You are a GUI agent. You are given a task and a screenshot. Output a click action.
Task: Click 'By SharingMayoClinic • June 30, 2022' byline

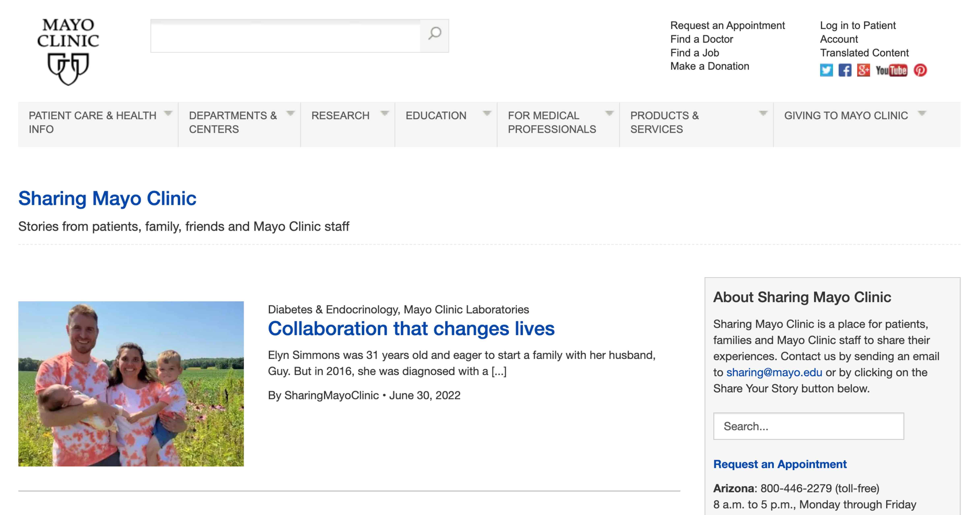click(x=364, y=396)
